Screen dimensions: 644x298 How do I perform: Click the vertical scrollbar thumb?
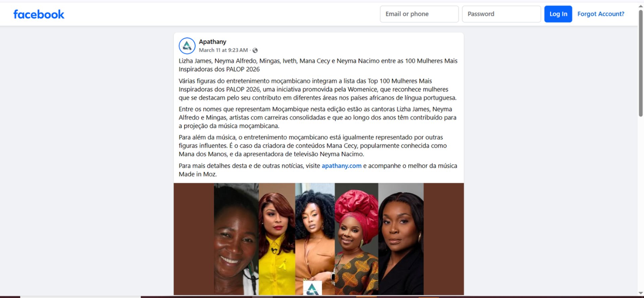coord(641,63)
